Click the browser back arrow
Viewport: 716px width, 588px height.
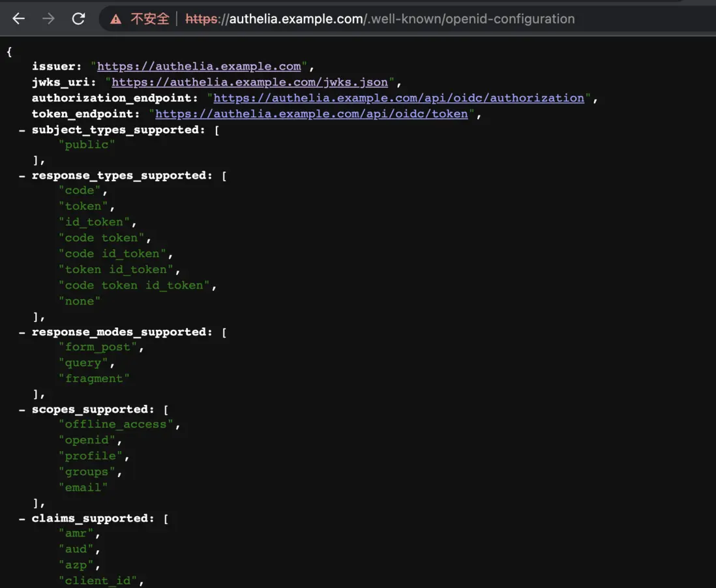pos(19,19)
